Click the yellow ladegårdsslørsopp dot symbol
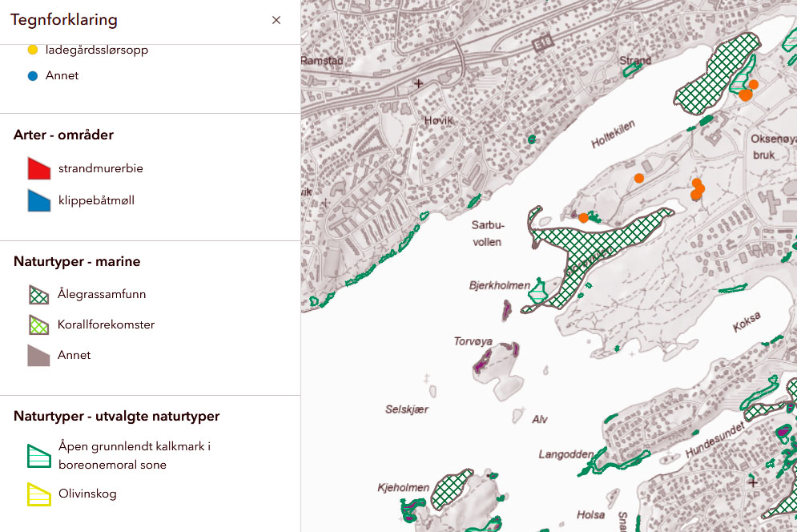797x532 pixels. 33,50
